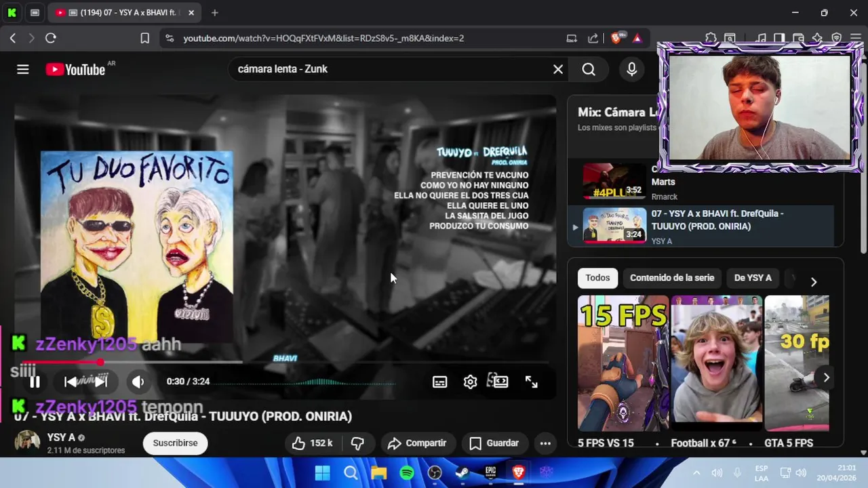Open more actions three-dot menu
The width and height of the screenshot is (868, 488).
545,443
